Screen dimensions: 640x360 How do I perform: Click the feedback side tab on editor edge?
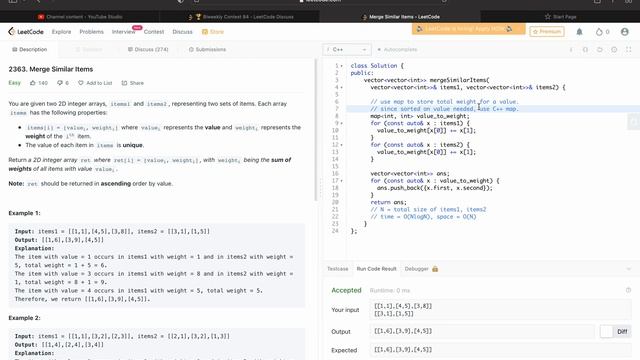tap(633, 121)
